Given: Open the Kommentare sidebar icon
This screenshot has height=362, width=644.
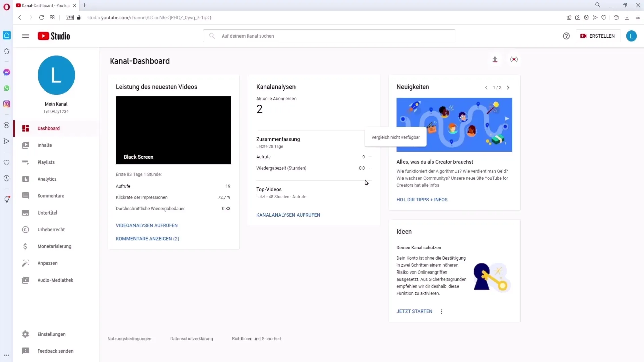Looking at the screenshot, I should [25, 196].
